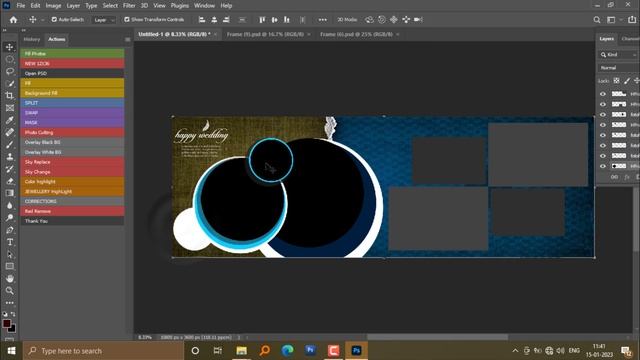
Task: Click Align left edges icon
Action: (202, 20)
